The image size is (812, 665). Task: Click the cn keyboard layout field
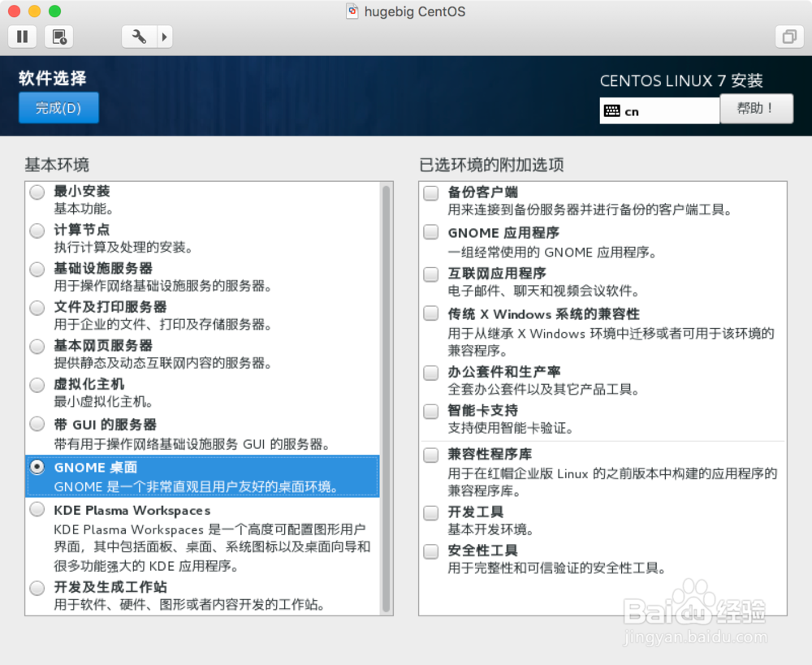(x=659, y=110)
